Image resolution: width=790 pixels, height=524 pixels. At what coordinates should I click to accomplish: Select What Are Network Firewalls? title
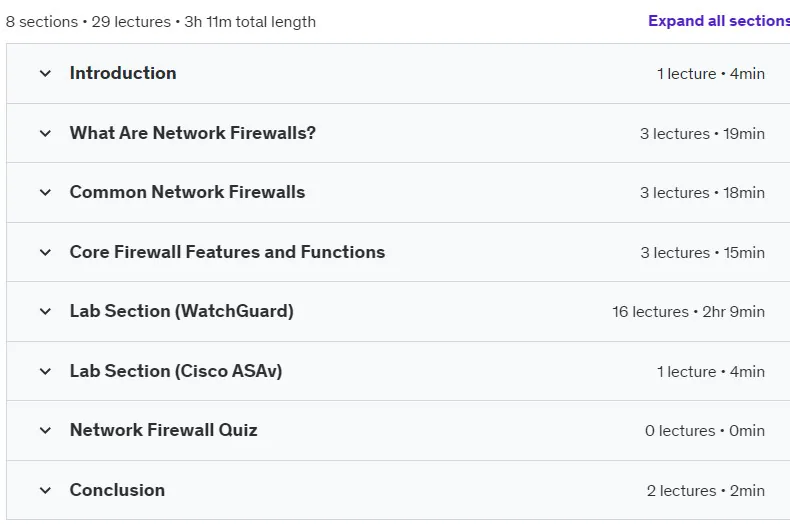(192, 133)
